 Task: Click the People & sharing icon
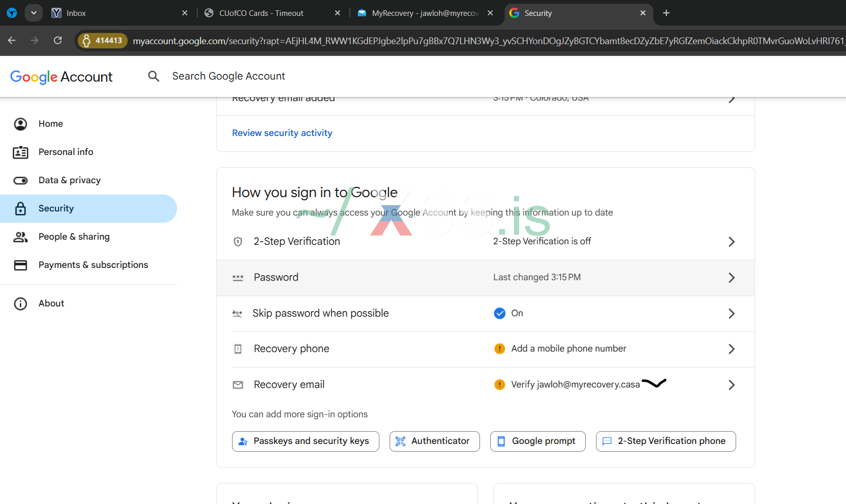point(21,237)
